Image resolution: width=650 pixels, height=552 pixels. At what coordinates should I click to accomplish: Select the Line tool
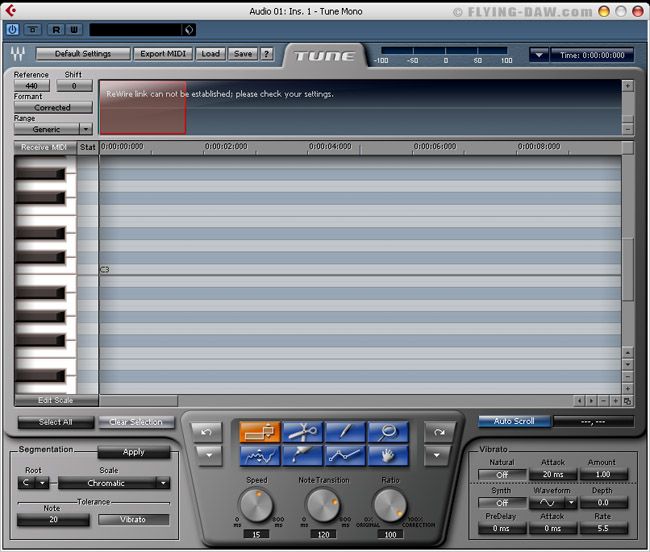pyautogui.click(x=345, y=455)
